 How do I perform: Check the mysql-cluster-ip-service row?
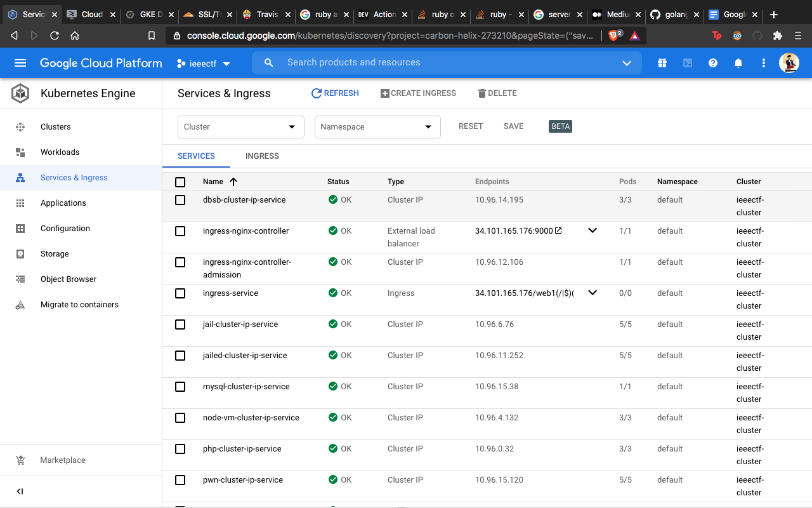(180, 387)
